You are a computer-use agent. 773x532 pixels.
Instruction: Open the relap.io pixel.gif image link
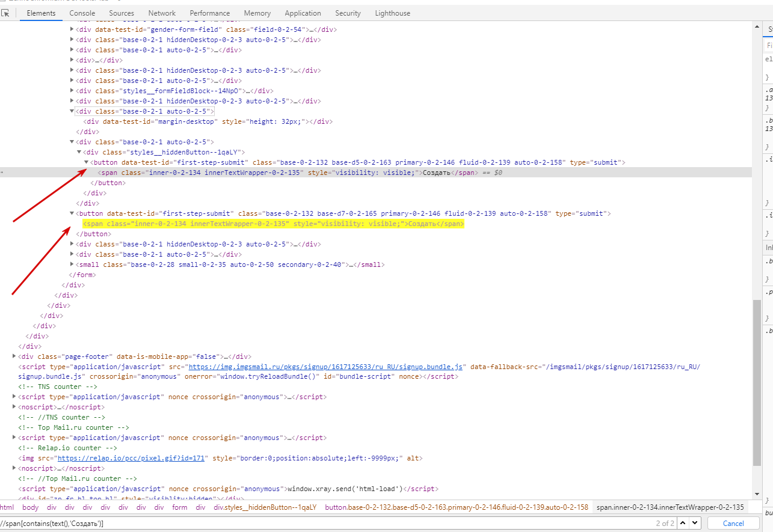tap(132, 458)
